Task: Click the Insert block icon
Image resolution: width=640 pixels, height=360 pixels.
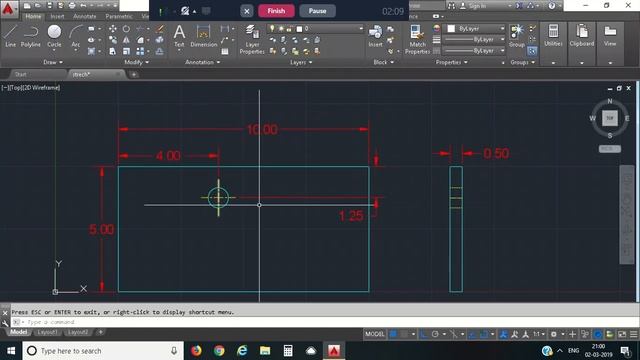Action: [375, 36]
